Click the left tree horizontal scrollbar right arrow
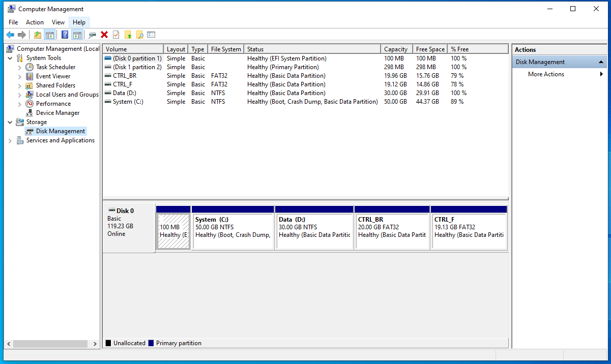Screen dimensions: 611x364 click(x=95, y=344)
